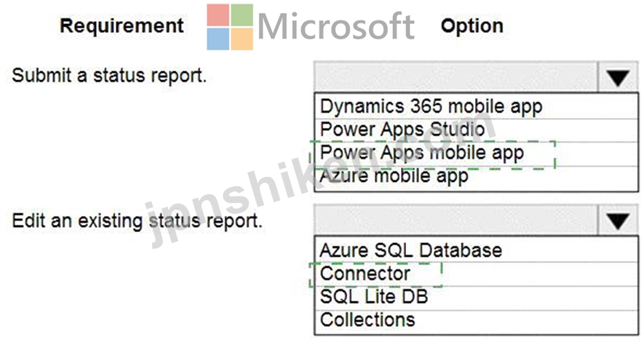Open the Submit a status report dropdown arrow
The width and height of the screenshot is (644, 345).
pyautogui.click(x=617, y=77)
